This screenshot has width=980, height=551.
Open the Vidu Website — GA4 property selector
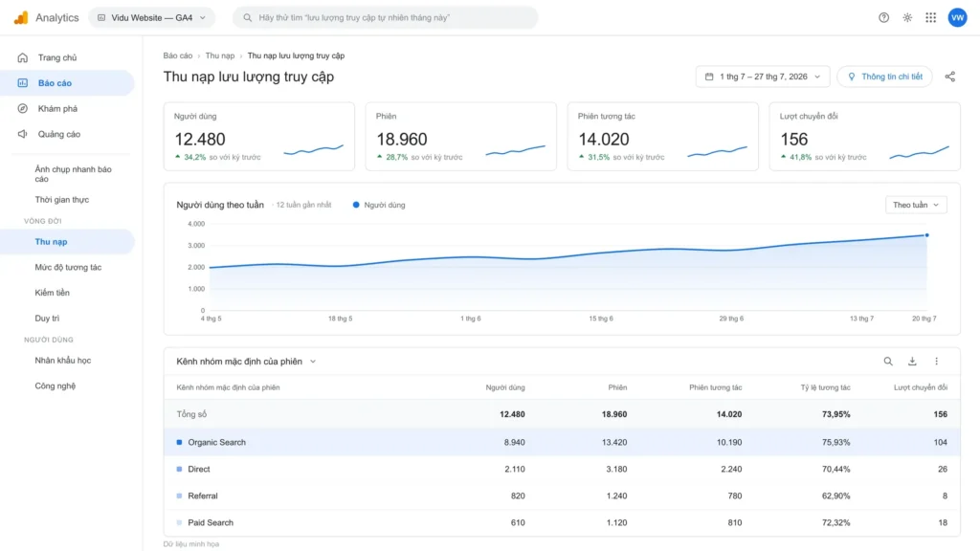point(152,17)
